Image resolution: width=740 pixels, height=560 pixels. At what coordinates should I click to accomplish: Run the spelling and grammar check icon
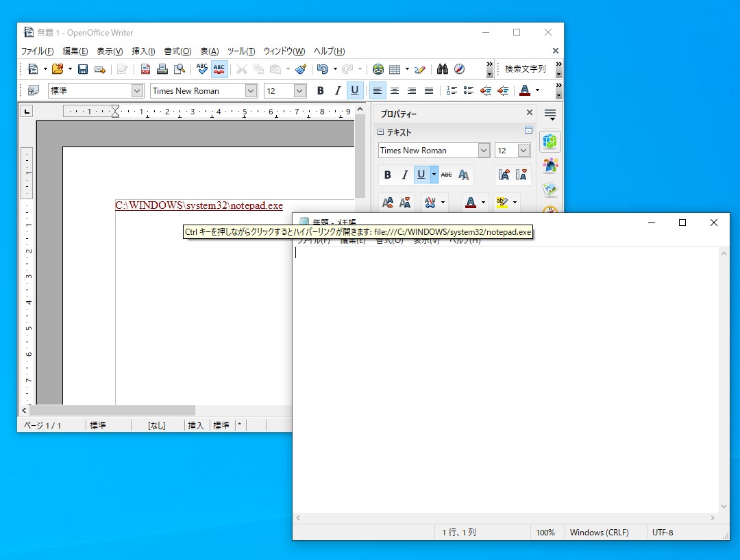202,69
